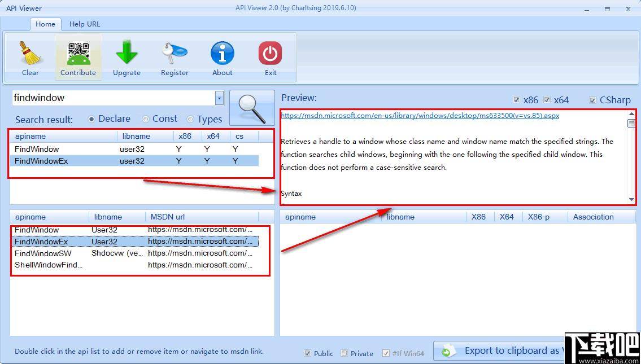Click the magnifier search button

click(252, 108)
